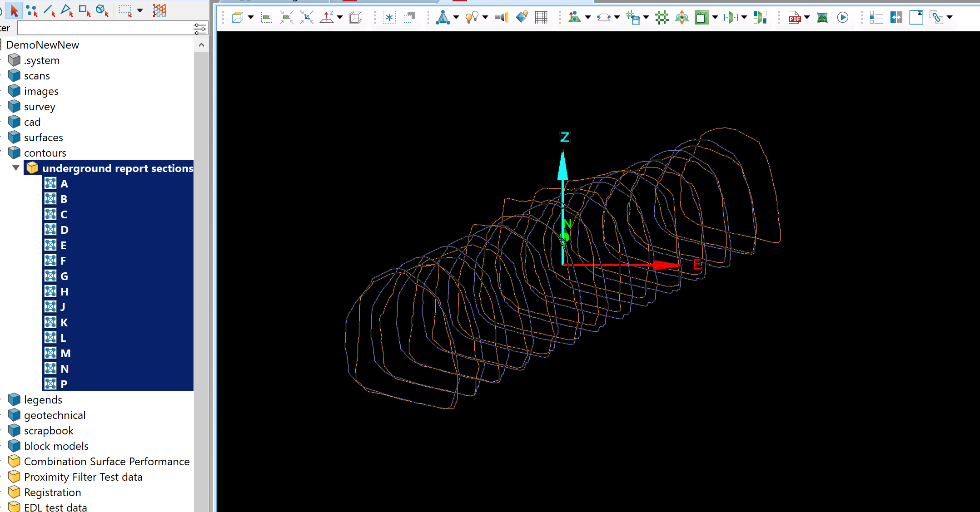980x512 pixels.
Task: Click the project explorer filter text field
Action: (x=104, y=29)
